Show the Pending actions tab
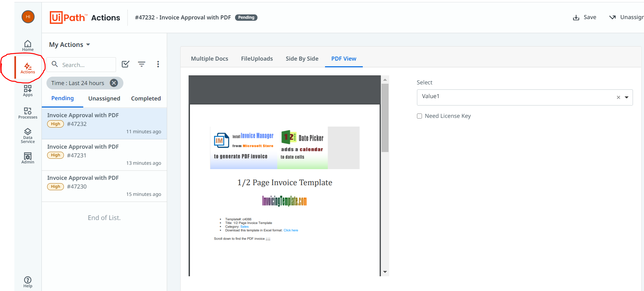This screenshot has width=644, height=291. (63, 98)
